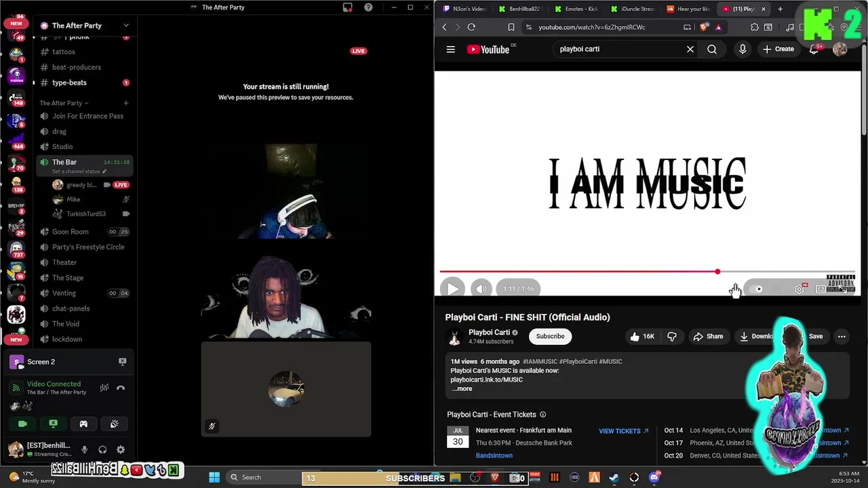Clear the YouTube search box text
The width and height of the screenshot is (868, 488).
(x=690, y=49)
